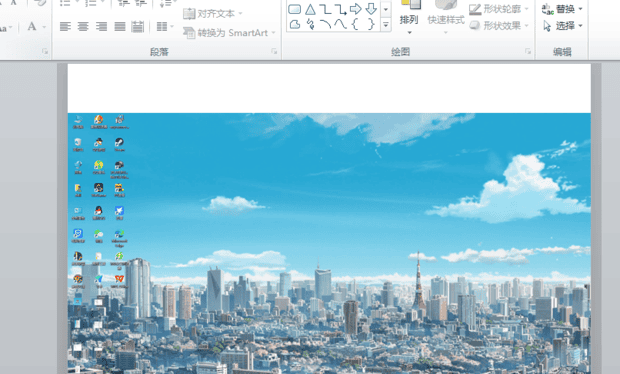Toggle justify text alignment
This screenshot has width=620, height=374.
120,26
